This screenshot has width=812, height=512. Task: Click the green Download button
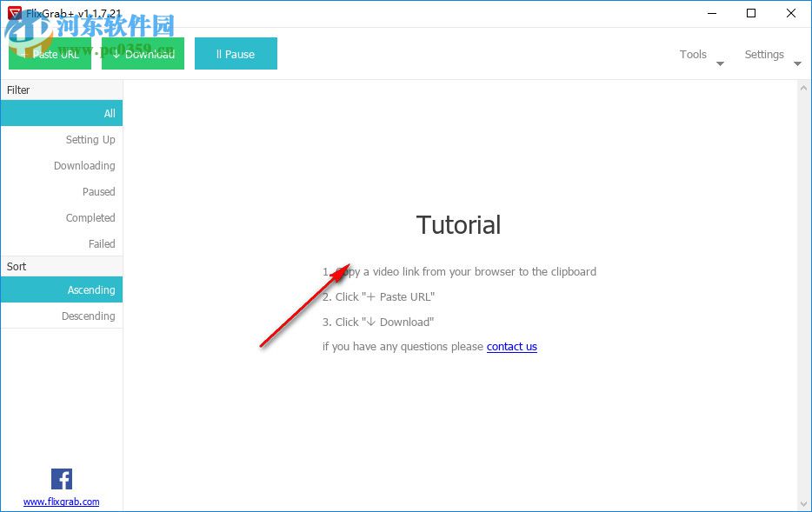[x=143, y=53]
